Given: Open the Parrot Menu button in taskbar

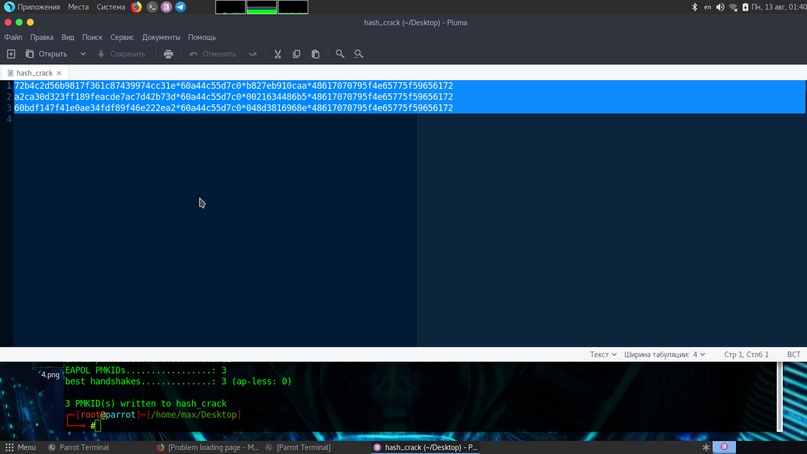Looking at the screenshot, I should tap(20, 447).
